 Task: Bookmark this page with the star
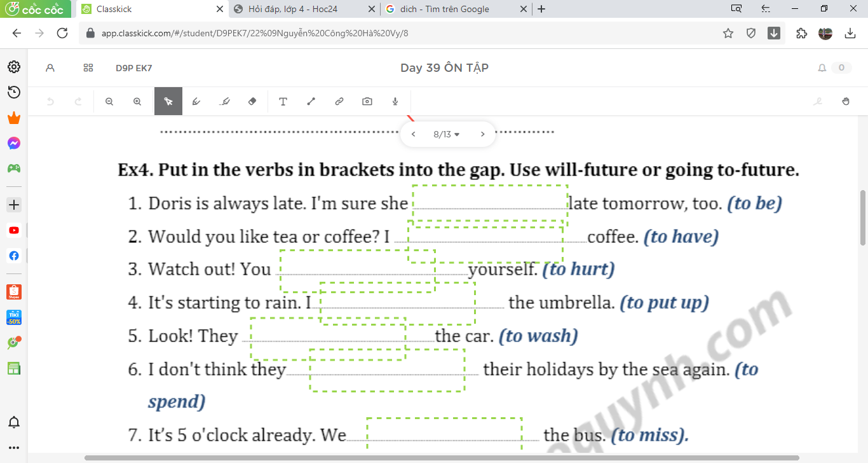728,33
